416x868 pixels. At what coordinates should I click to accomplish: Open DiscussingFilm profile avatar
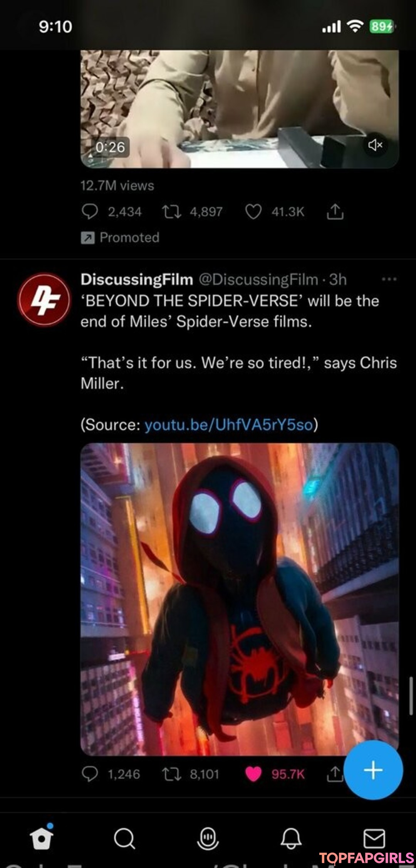click(x=44, y=299)
